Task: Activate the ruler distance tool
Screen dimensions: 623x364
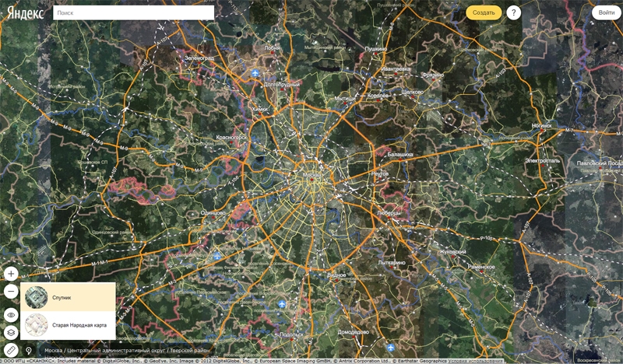Action: [11, 351]
